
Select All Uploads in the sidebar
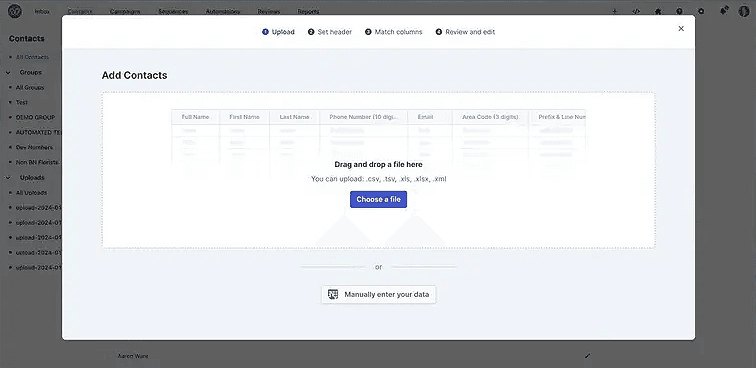pos(31,192)
